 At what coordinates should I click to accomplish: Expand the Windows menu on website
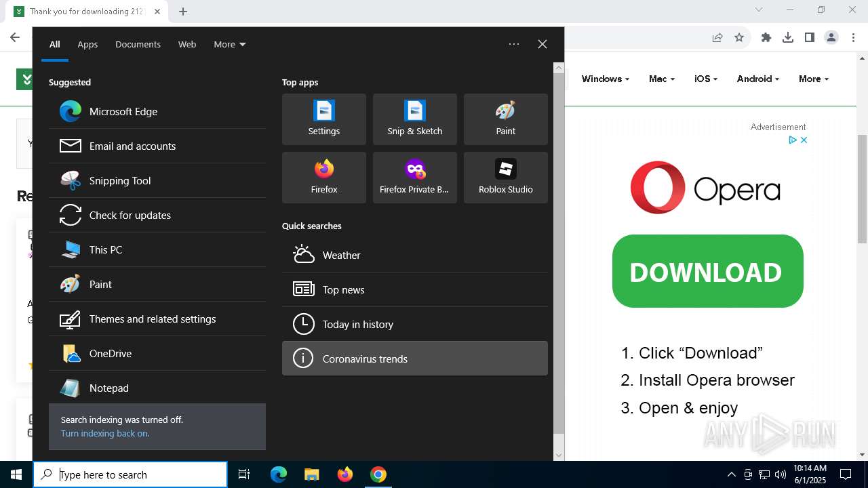pos(605,79)
